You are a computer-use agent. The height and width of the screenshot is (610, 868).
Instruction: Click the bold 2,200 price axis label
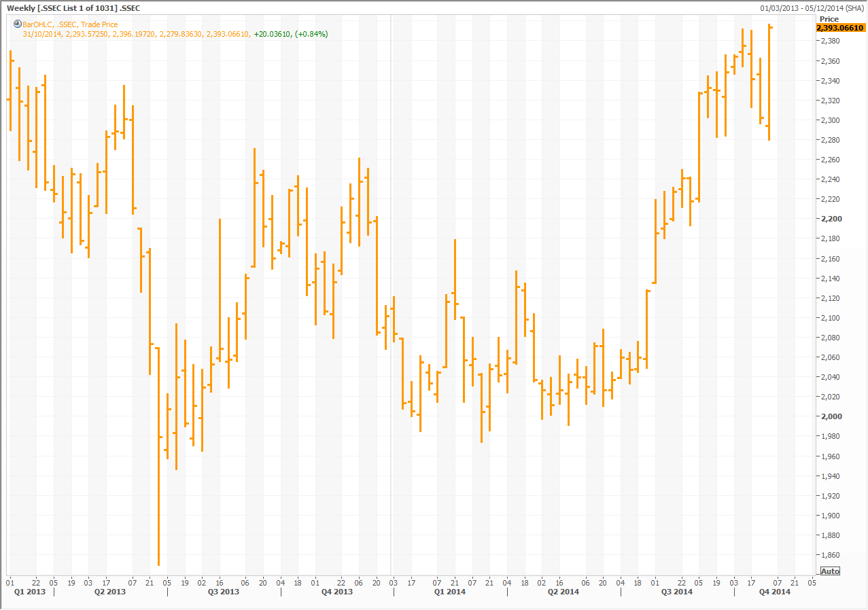(831, 219)
